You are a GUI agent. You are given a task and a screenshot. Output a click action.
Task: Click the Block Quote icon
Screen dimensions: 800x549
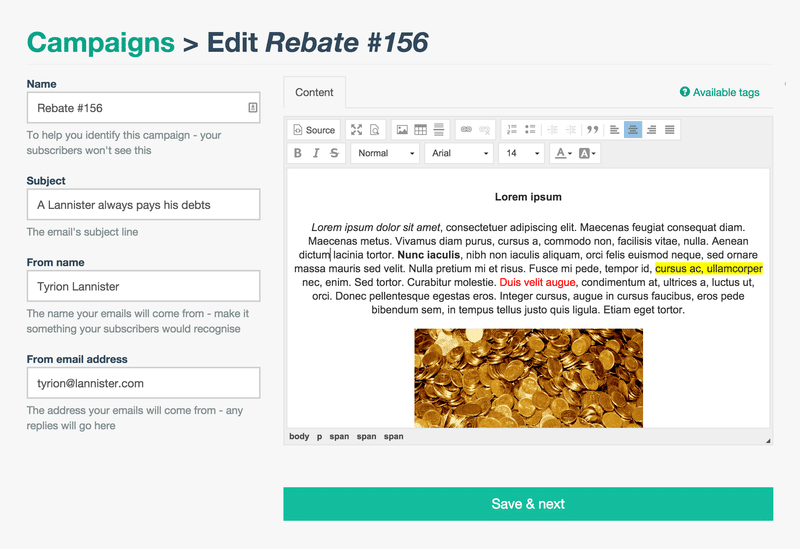592,130
